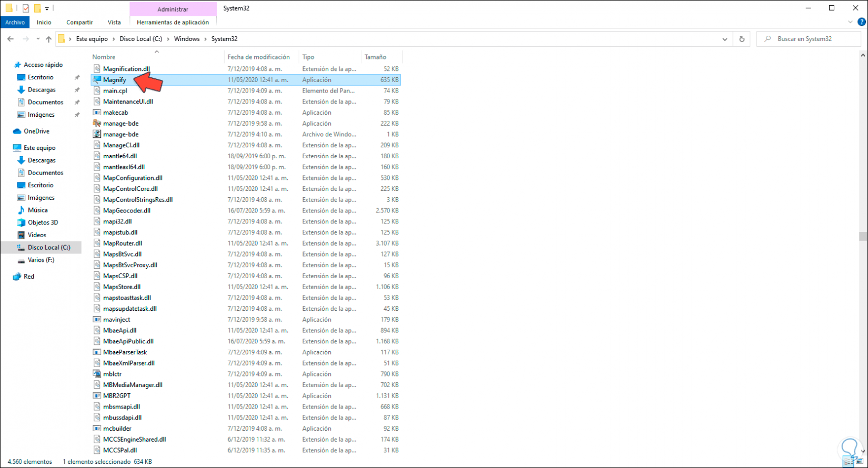Screen dimensions: 868x468
Task: Open the Help question mark icon
Action: pyautogui.click(x=862, y=22)
